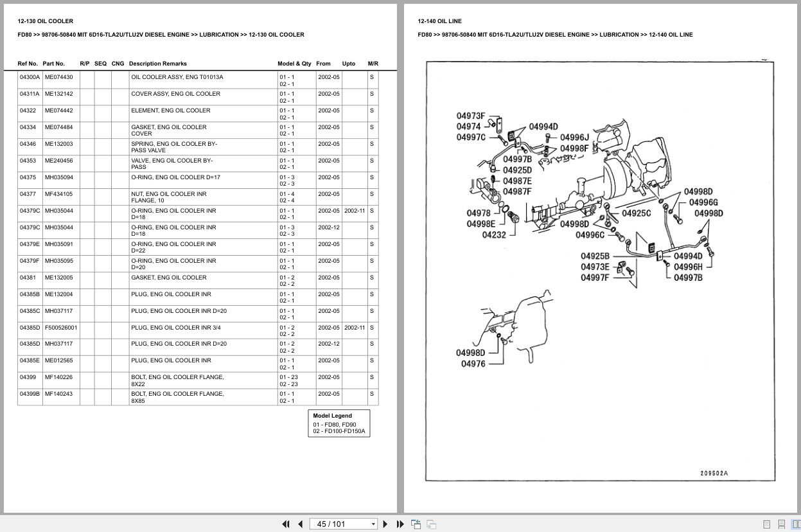
Task: Click diagram label 04925C
Action: pyautogui.click(x=636, y=213)
